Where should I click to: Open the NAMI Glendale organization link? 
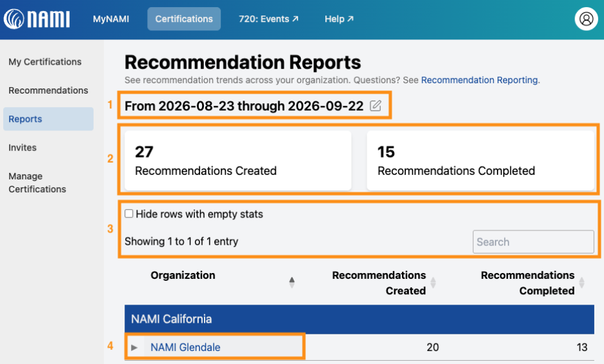coord(185,347)
